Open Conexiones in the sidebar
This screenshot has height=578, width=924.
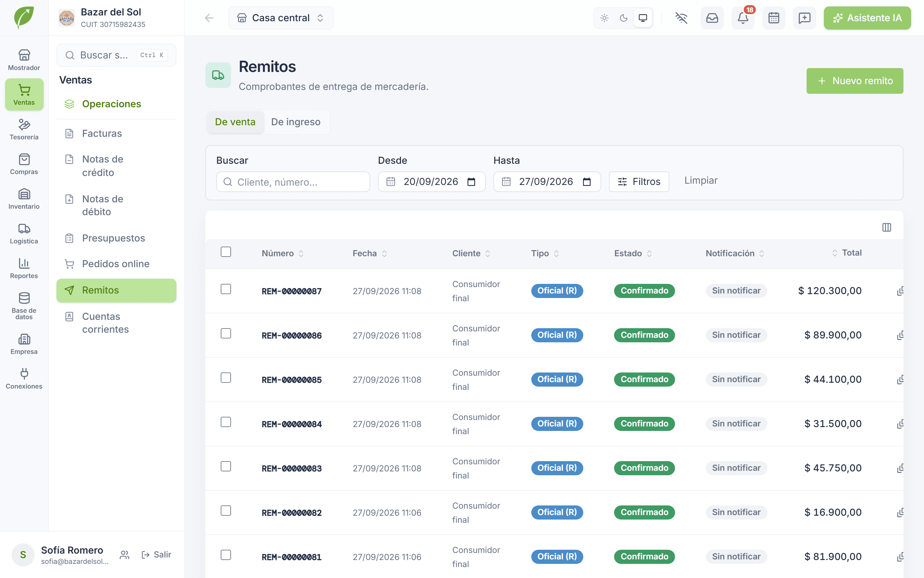24,379
